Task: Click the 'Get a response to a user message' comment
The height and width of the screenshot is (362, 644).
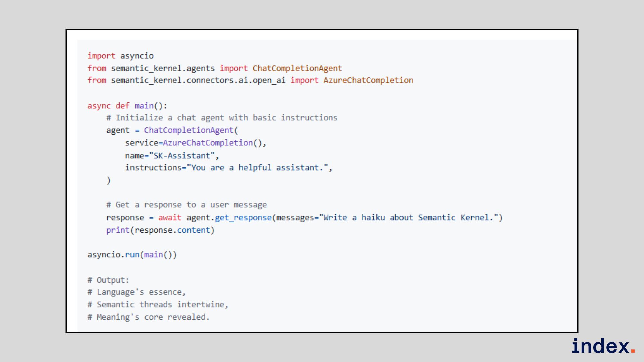Action: [x=186, y=205]
